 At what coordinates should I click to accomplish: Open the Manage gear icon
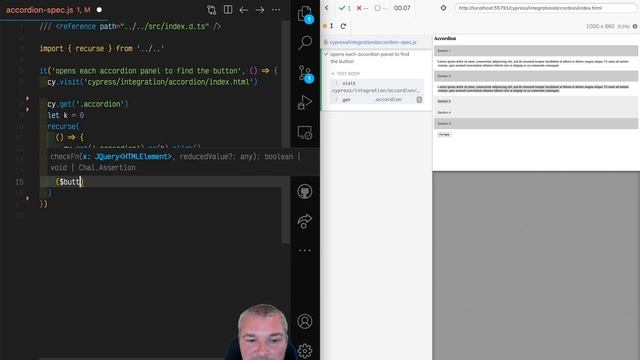click(304, 350)
